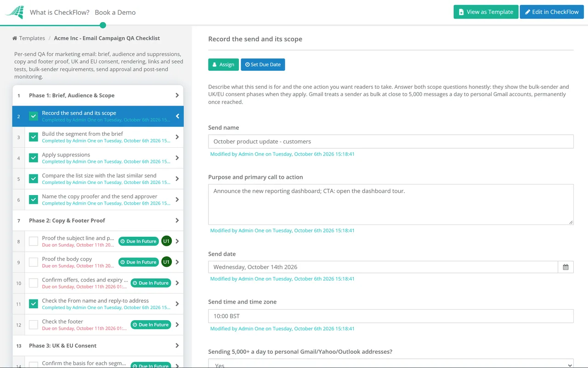Click Phase 3: UK & EU Consent heading
The image size is (588, 368).
pyautogui.click(x=63, y=345)
